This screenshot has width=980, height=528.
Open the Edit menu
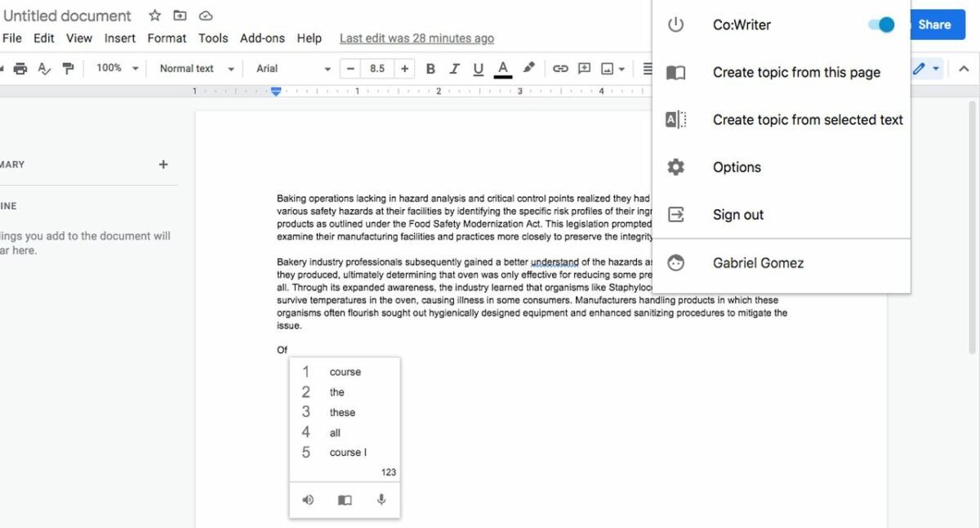[x=44, y=38]
